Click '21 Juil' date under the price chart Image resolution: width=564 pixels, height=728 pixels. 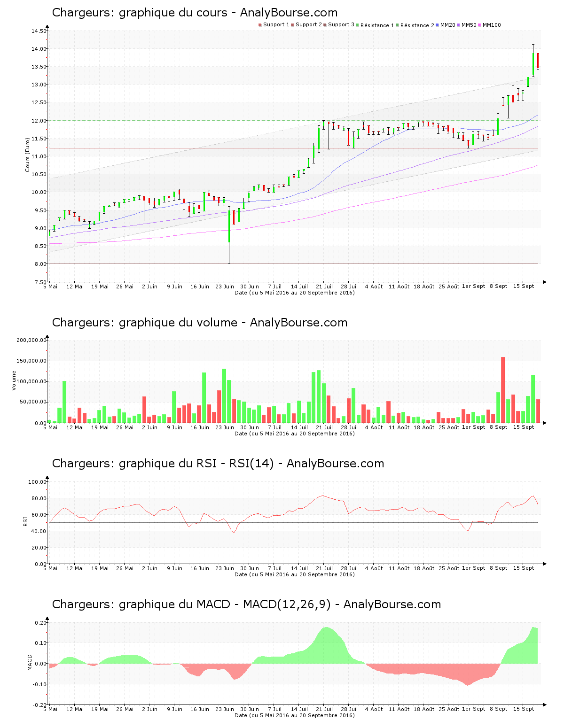324,287
